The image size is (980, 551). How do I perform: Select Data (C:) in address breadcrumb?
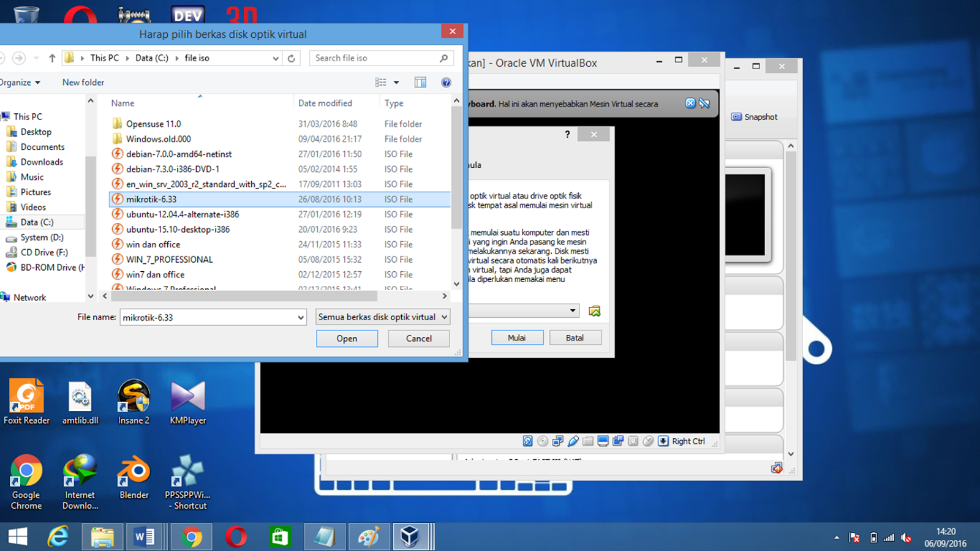coord(152,58)
